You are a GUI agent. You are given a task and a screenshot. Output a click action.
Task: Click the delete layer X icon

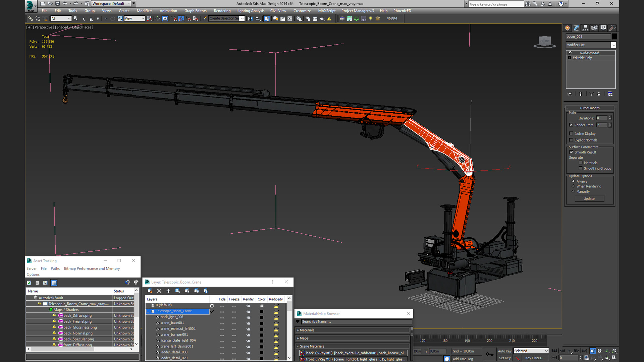159,291
